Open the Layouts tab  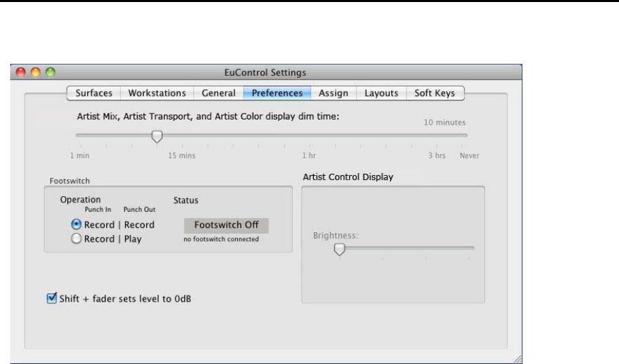click(381, 93)
